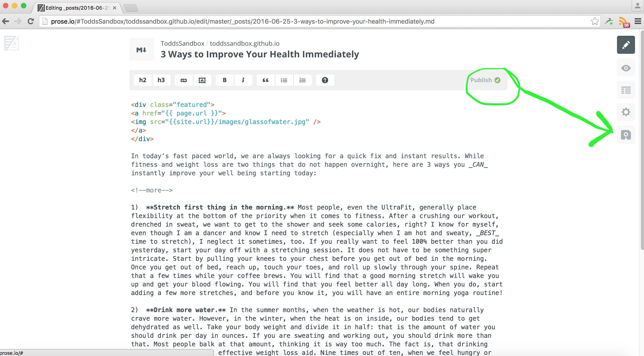Screen dimensions: 644x356
Task: Open the metadata list icon
Action: coord(626,90)
